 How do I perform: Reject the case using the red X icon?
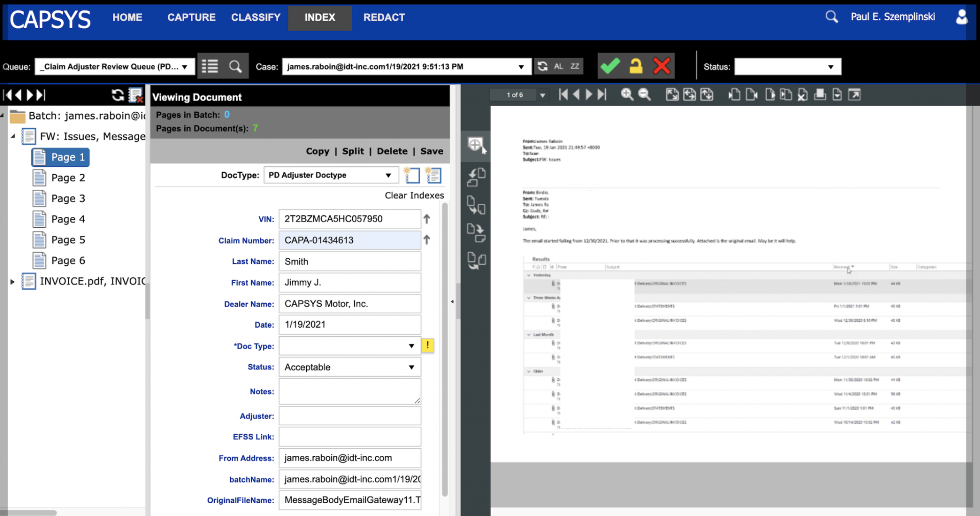(662, 65)
